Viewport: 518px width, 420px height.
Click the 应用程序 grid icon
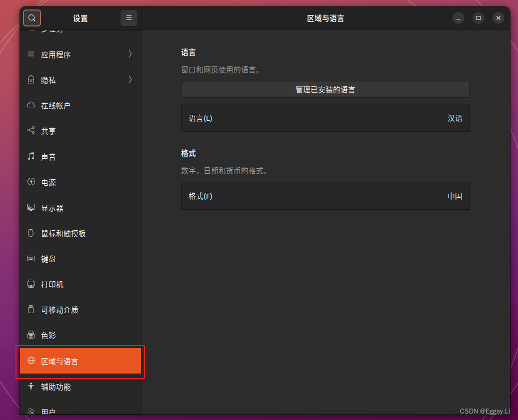(31, 54)
